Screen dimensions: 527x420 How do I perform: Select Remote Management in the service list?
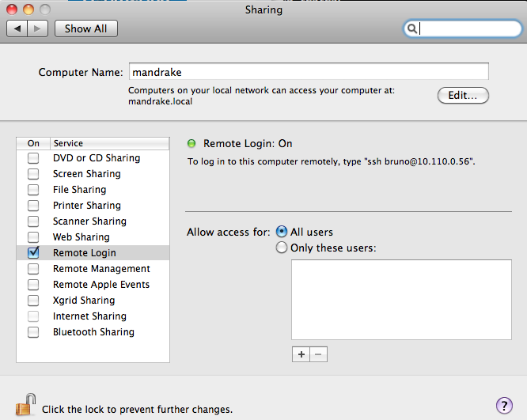[x=101, y=269]
